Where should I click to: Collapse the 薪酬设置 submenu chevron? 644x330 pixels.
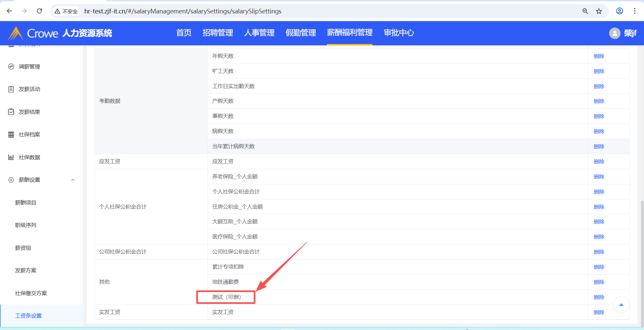(73, 180)
